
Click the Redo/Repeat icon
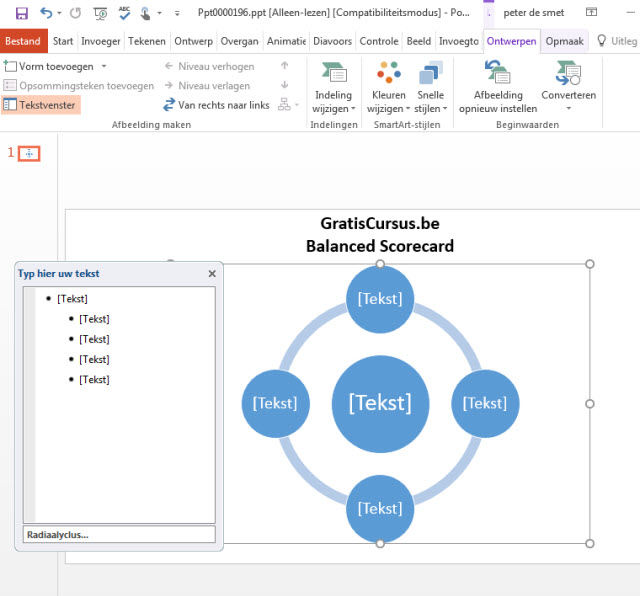coord(75,13)
